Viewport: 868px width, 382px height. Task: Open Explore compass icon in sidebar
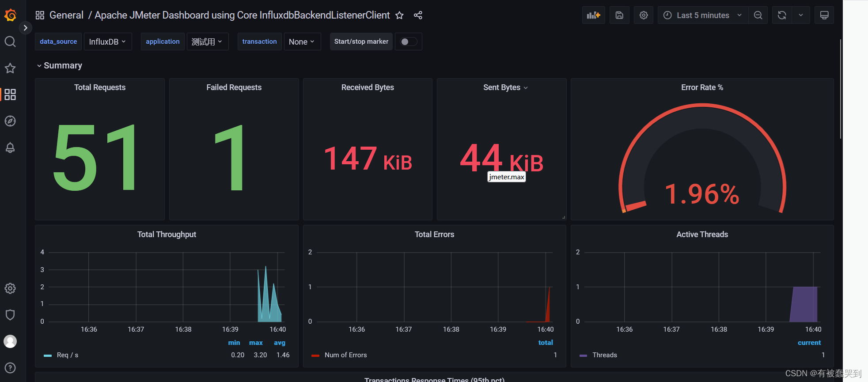[10, 121]
